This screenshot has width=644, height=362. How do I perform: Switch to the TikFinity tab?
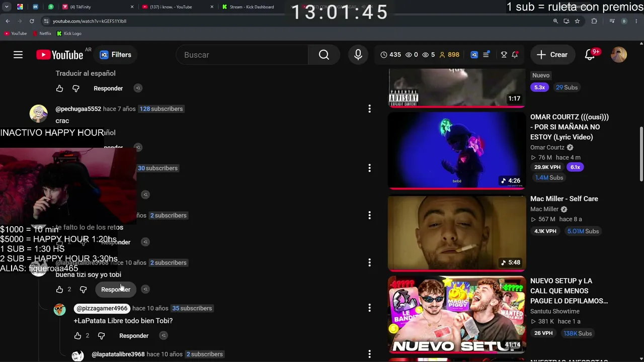[98, 7]
